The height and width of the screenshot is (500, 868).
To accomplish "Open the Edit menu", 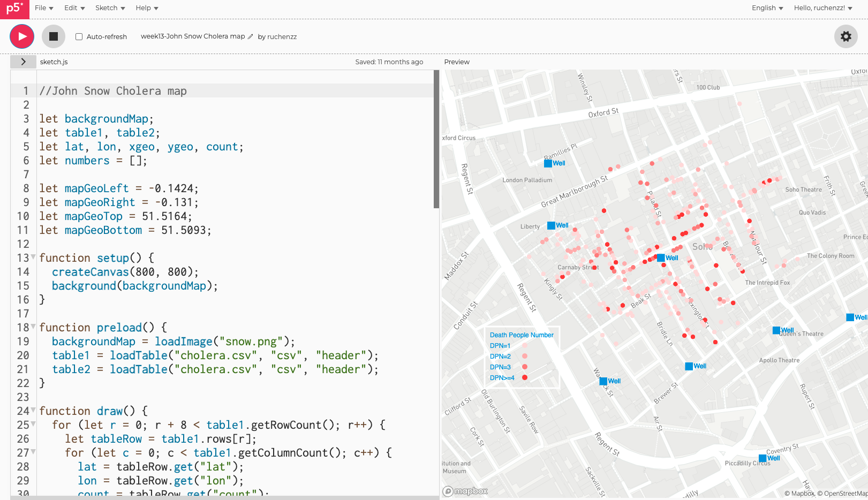I will 74,7.
